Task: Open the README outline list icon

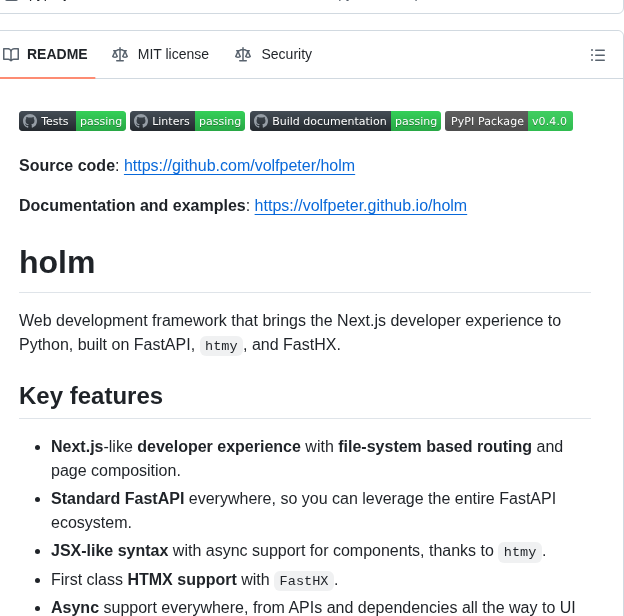Action: click(x=598, y=55)
